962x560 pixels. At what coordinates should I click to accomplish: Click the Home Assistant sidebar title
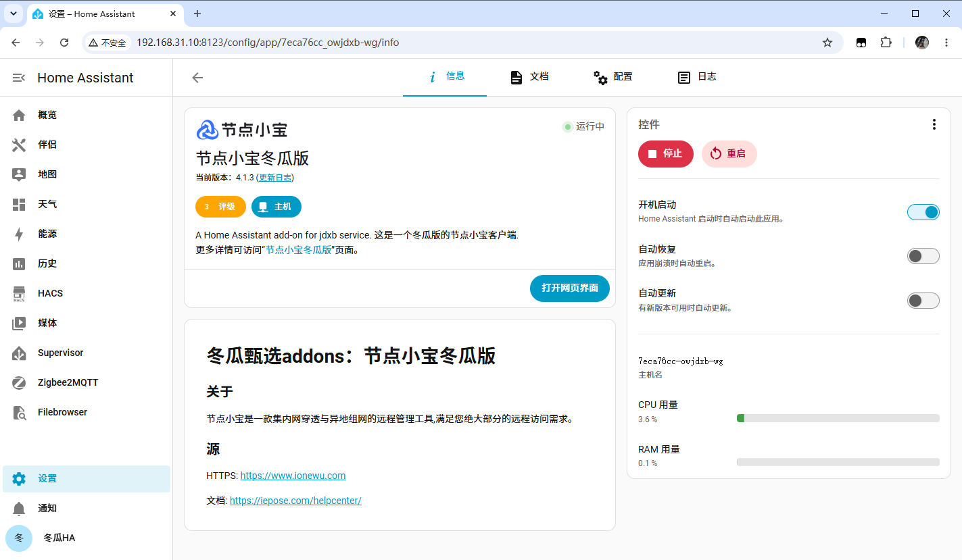tap(85, 78)
